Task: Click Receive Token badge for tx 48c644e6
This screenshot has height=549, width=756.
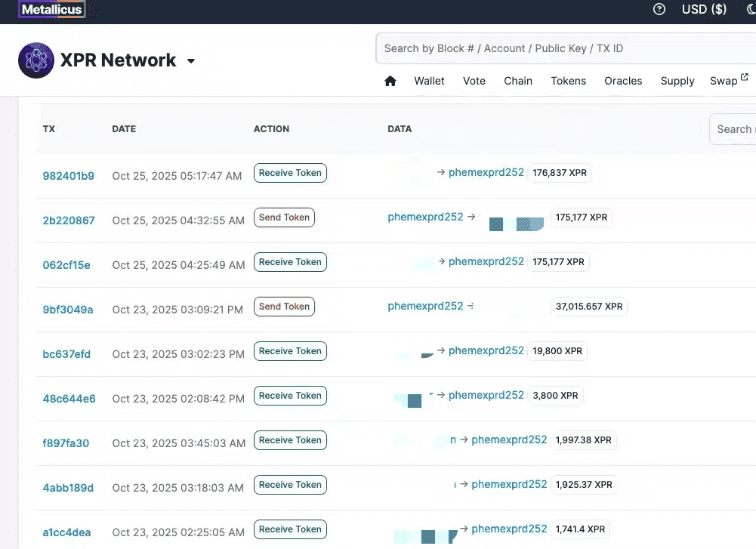Action: [290, 396]
